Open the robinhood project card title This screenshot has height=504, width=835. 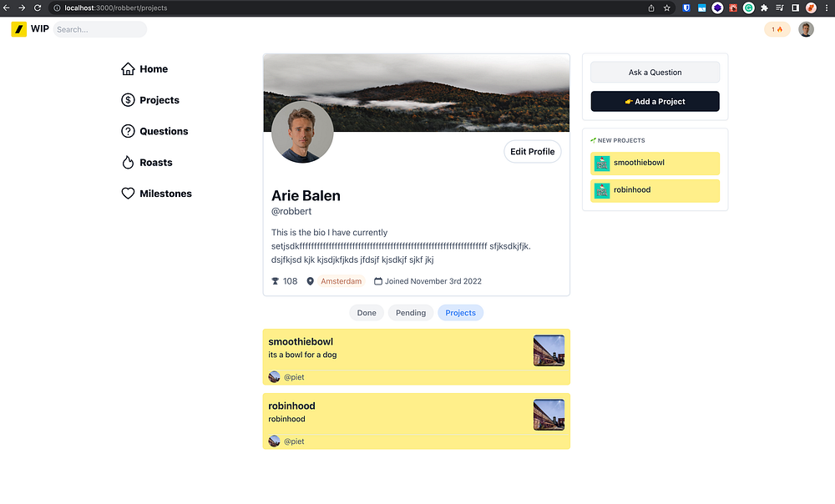pos(291,406)
